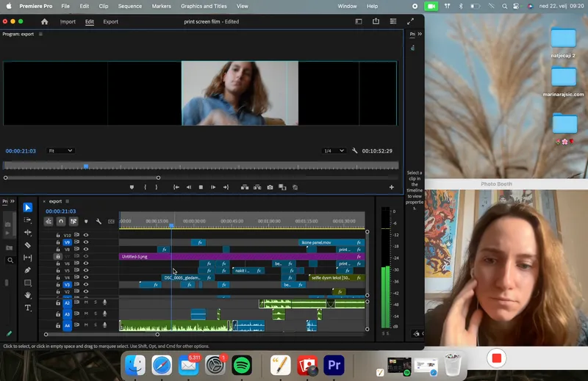This screenshot has width=588, height=381.
Task: Add marker in Program monitor
Action: click(132, 187)
